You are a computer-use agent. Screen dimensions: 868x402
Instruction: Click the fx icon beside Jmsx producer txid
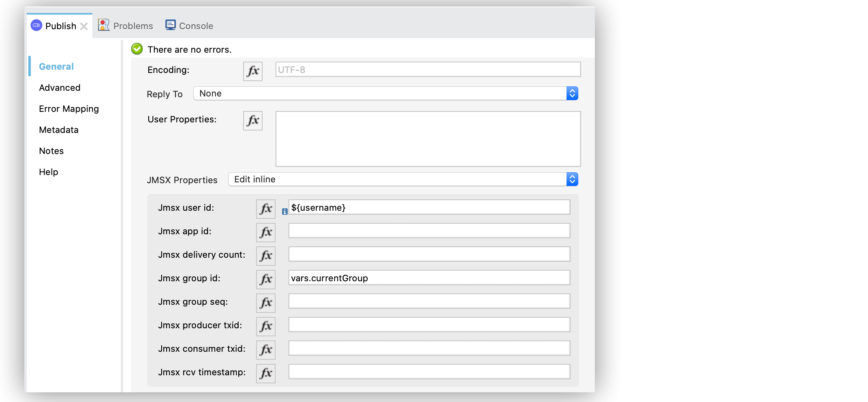[x=265, y=326]
